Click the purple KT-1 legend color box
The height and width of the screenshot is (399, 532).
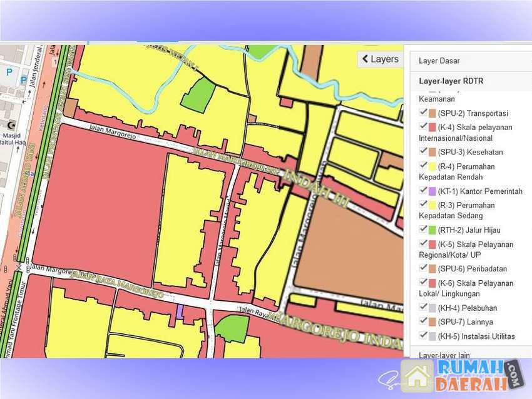pyautogui.click(x=432, y=191)
